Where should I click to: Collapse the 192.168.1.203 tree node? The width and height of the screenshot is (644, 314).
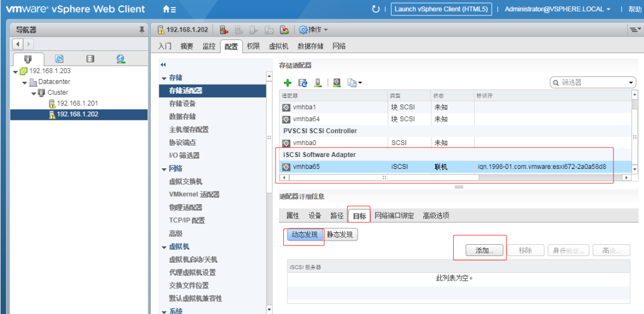click(x=16, y=72)
